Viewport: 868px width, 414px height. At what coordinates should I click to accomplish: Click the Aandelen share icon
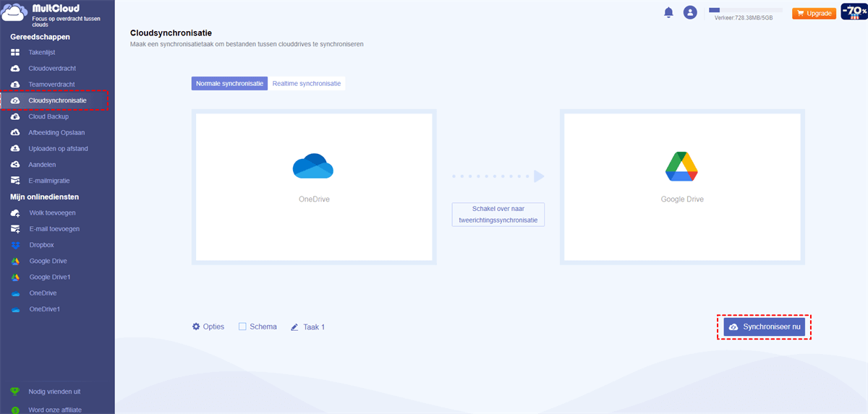pyautogui.click(x=15, y=165)
